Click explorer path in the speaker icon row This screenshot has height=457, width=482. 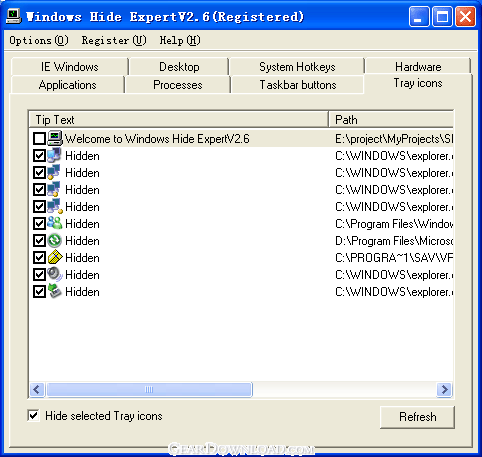tap(394, 275)
